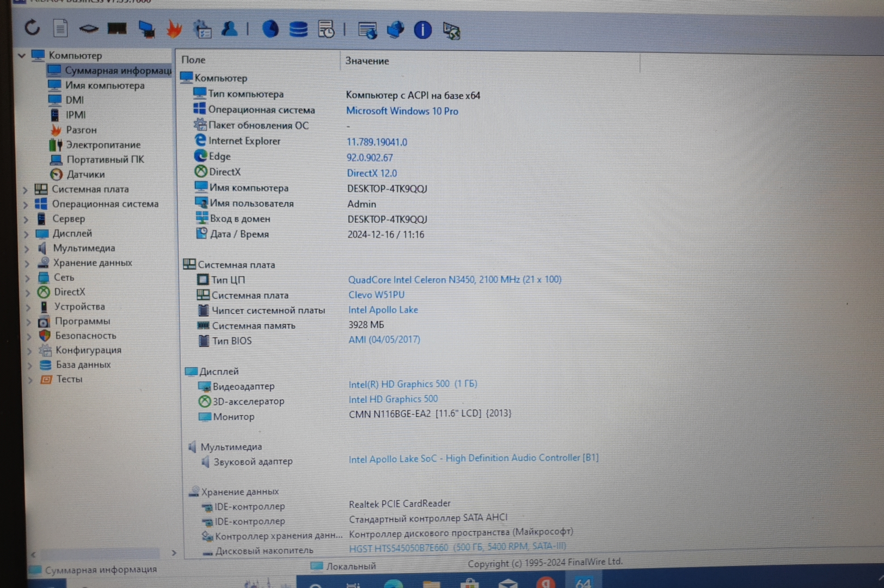Open the Intel Apollo Lake chipset link
Screen dimensions: 884x588
coord(383,310)
